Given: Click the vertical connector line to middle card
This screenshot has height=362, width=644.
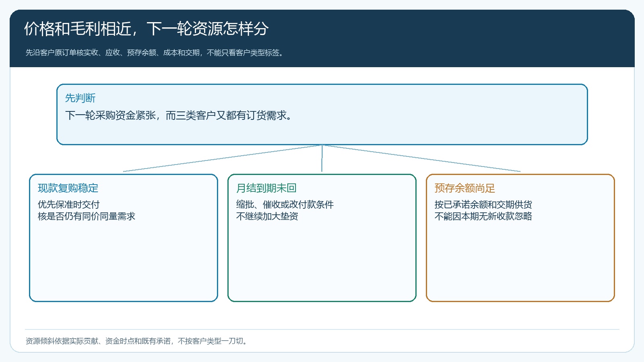Looking at the screenshot, I should click(322, 158).
